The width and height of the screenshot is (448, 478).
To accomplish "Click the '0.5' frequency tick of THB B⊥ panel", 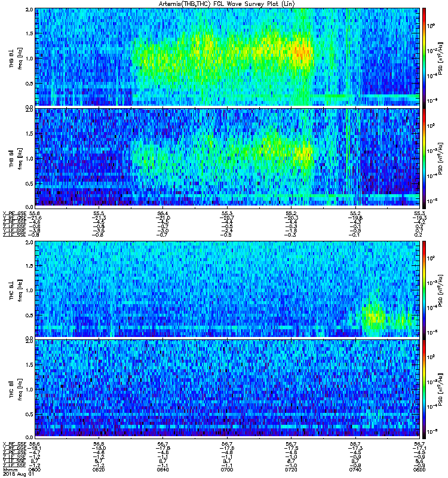I will 29,84.
